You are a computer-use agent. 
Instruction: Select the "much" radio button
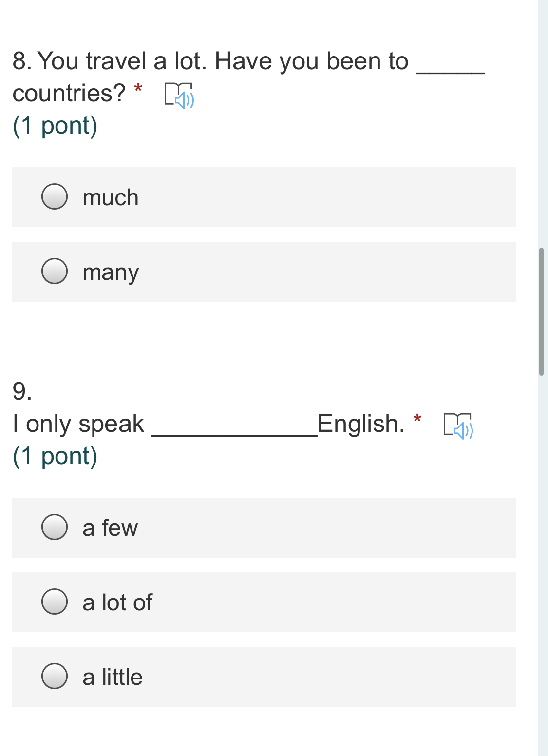click(55, 197)
